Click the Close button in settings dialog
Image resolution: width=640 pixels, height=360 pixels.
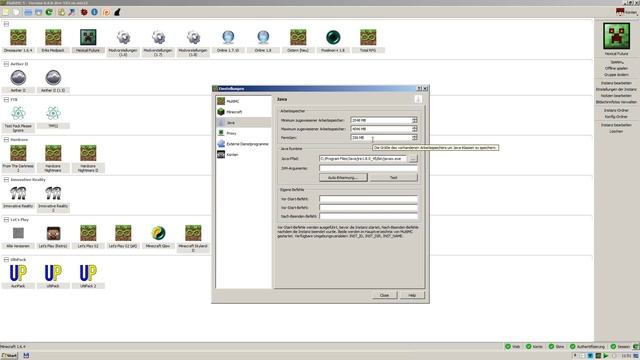(x=384, y=295)
